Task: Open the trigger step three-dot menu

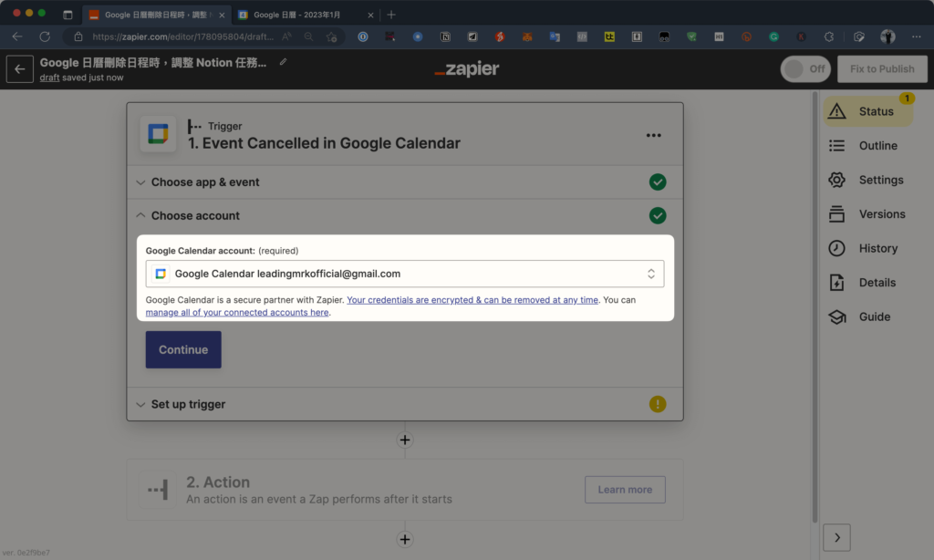Action: coord(653,135)
